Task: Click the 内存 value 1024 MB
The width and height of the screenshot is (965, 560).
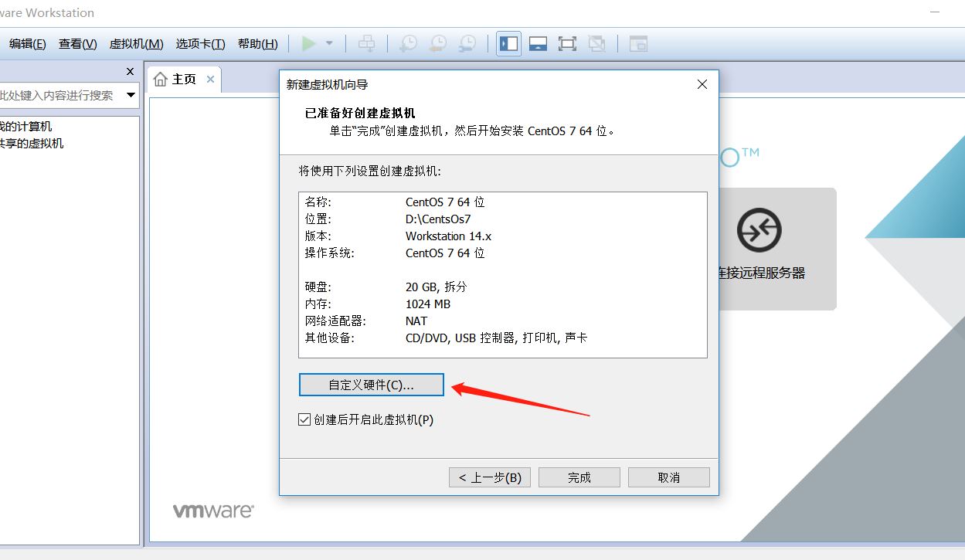Action: coord(428,304)
